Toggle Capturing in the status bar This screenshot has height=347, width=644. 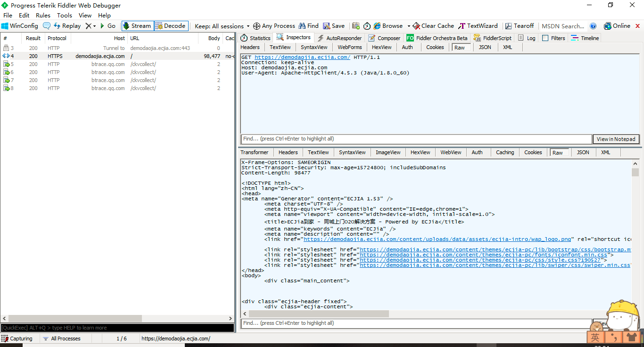(x=17, y=339)
